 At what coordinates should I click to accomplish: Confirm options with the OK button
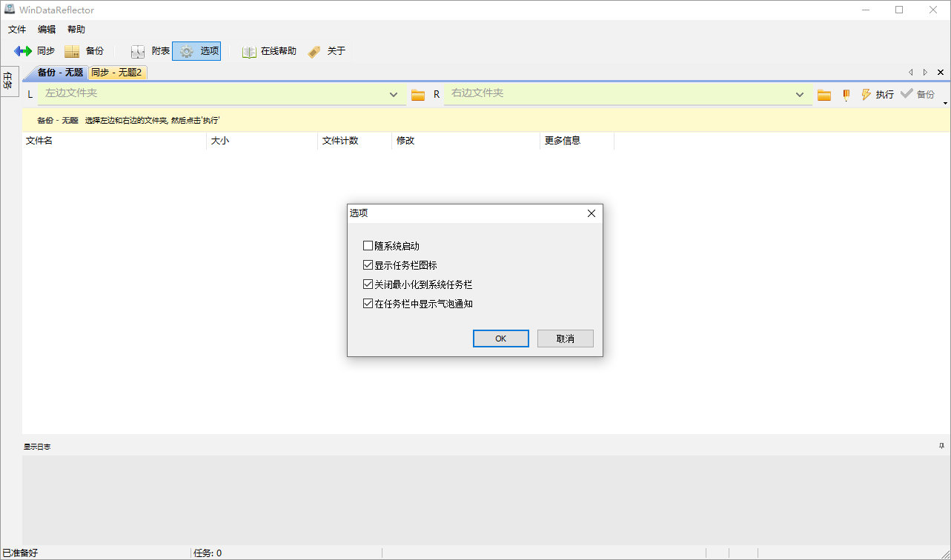click(x=501, y=339)
